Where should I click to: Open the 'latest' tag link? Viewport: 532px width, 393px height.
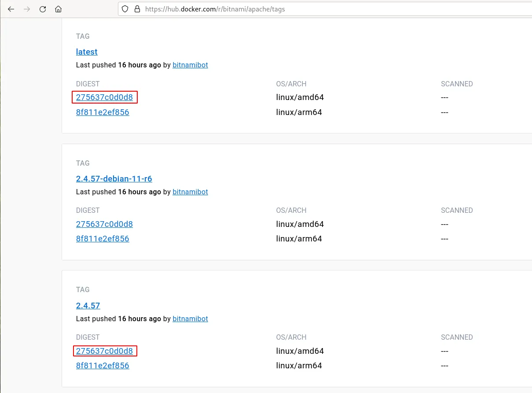pos(87,52)
